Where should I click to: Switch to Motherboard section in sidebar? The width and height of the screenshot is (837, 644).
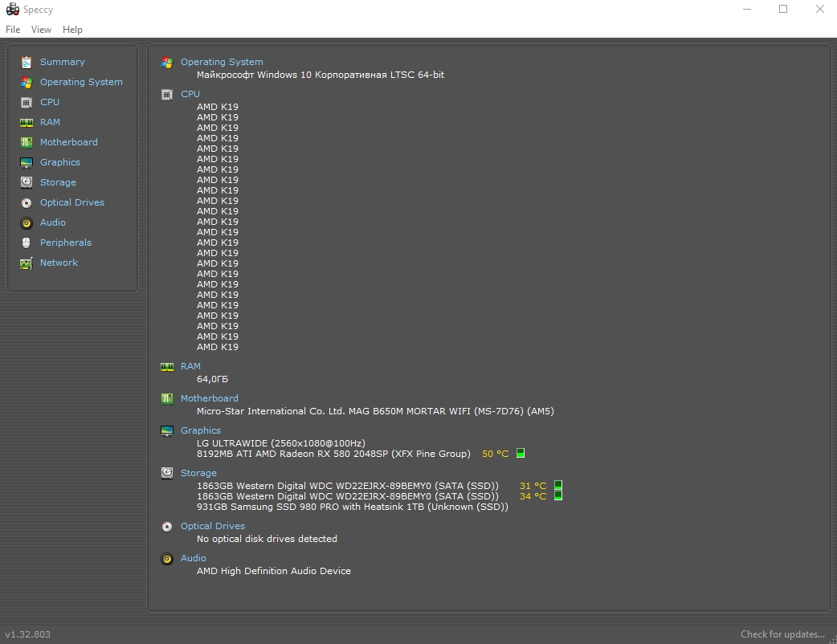pyautogui.click(x=69, y=142)
